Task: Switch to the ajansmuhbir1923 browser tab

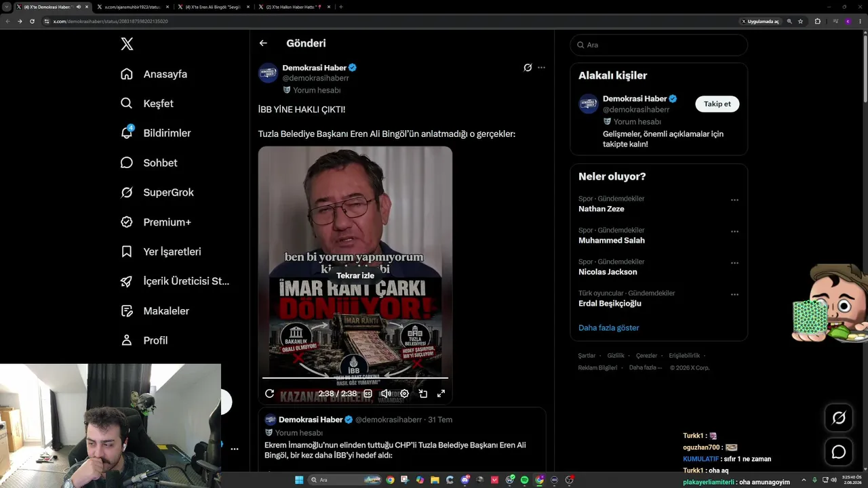Action: click(132, 7)
